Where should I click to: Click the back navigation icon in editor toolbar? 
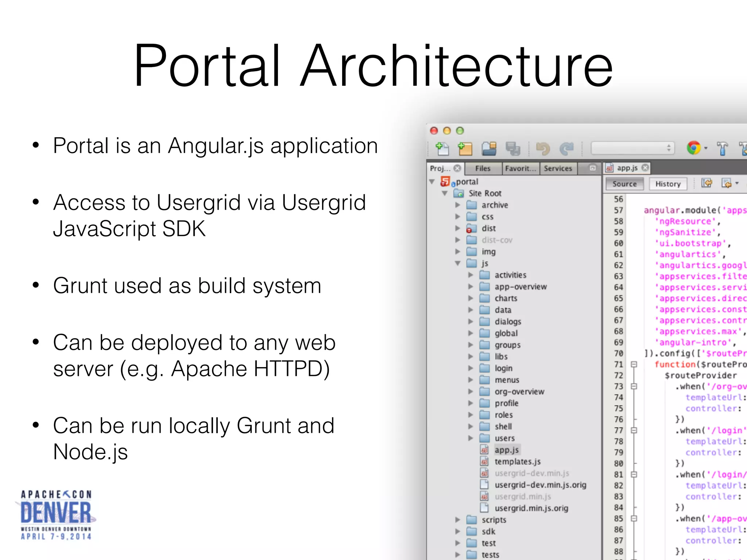click(726, 183)
